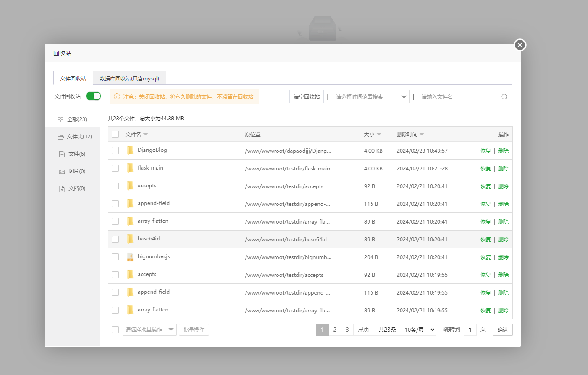Check the DjangoBlog row checkbox

115,151
